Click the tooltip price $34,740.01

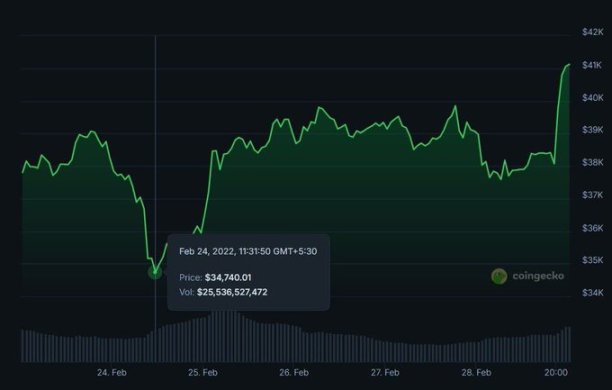coord(228,278)
